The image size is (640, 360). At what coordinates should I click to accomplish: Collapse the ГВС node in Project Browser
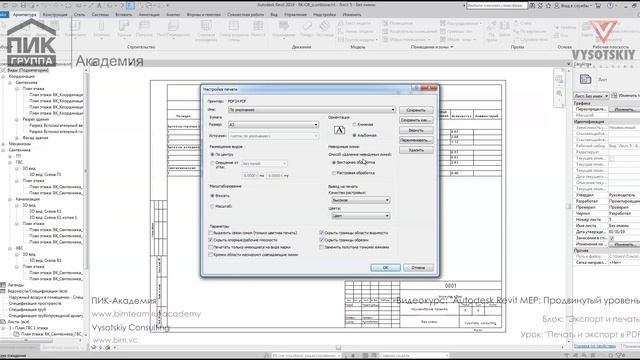(10, 162)
